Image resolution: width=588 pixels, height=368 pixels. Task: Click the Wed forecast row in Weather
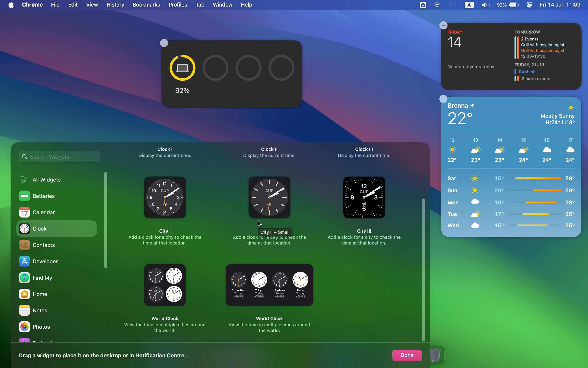pyautogui.click(x=511, y=225)
